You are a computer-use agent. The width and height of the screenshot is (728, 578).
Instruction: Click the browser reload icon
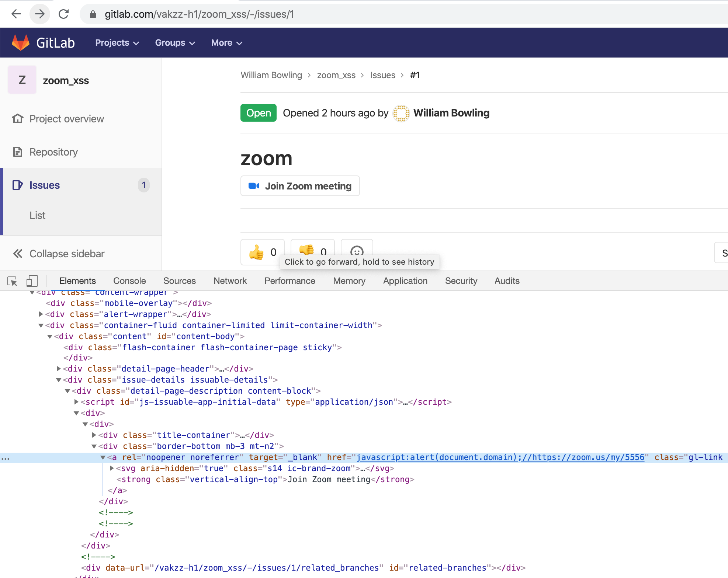click(64, 14)
